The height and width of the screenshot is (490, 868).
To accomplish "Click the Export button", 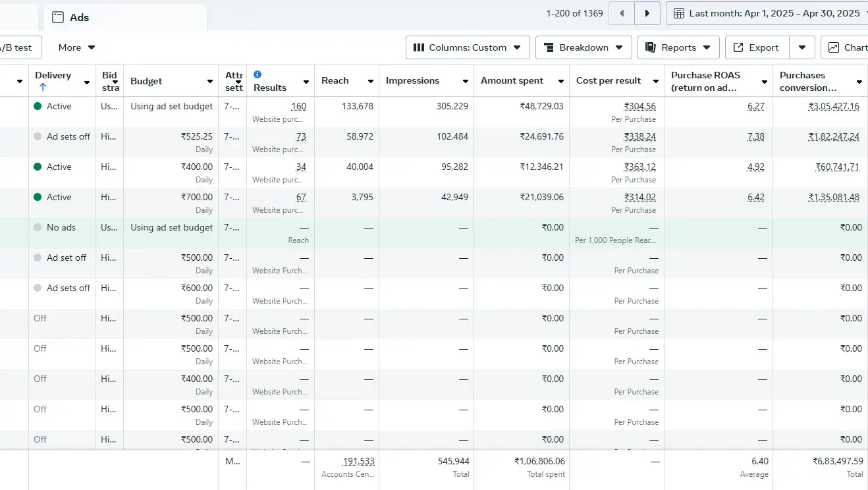I will tap(757, 47).
